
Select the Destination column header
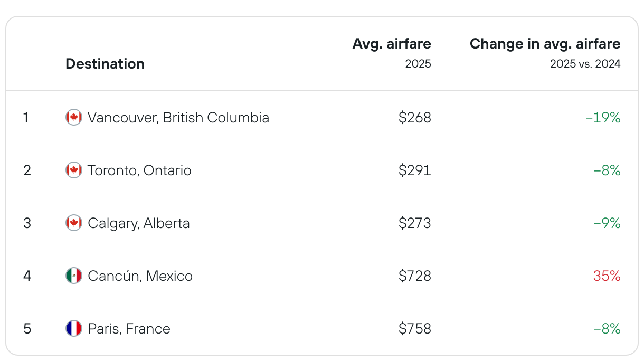pyautogui.click(x=105, y=64)
